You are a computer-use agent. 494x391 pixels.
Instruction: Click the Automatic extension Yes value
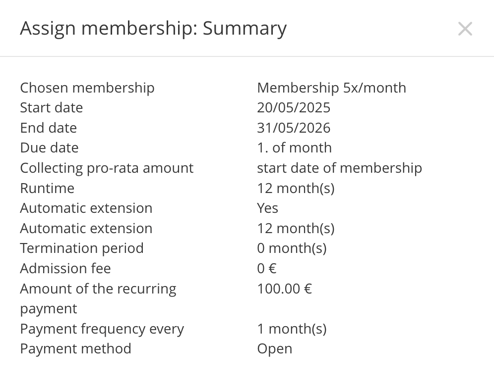click(x=267, y=208)
